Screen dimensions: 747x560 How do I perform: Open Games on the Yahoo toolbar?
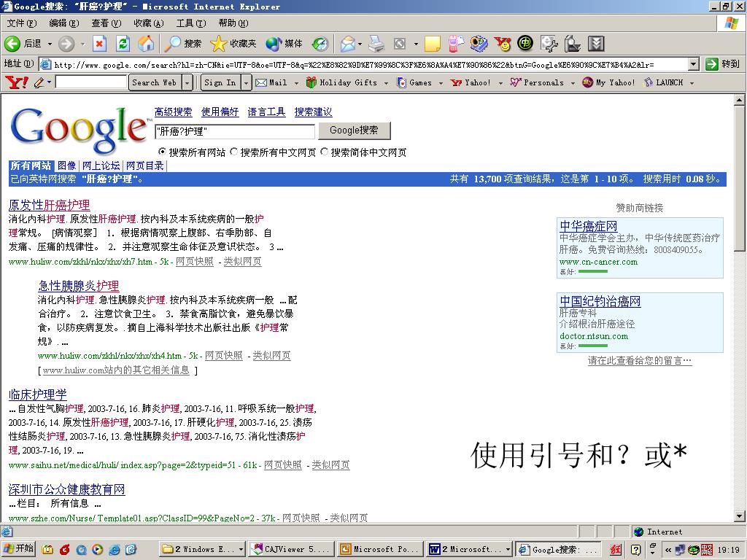(x=415, y=83)
